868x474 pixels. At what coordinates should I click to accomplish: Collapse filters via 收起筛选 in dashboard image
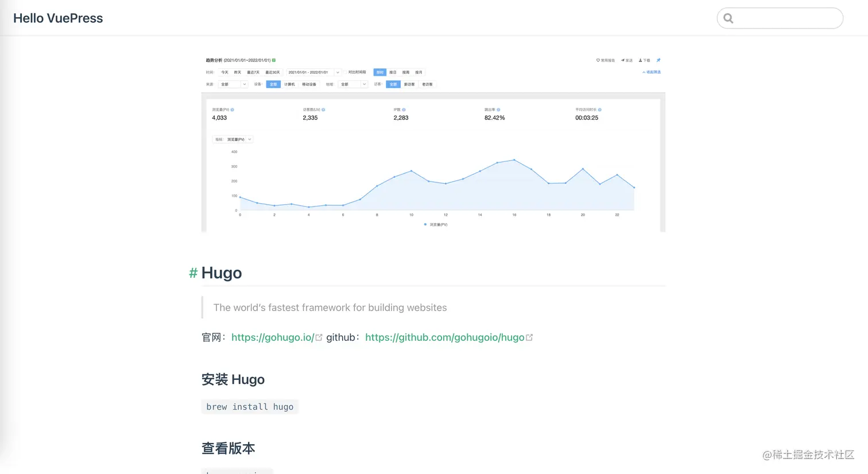652,72
